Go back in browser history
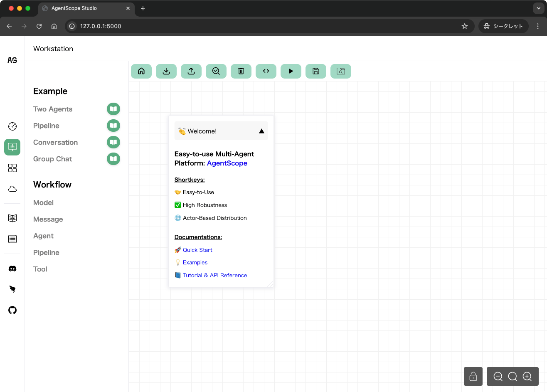Screen dimensions: 547x392 tap(9, 26)
